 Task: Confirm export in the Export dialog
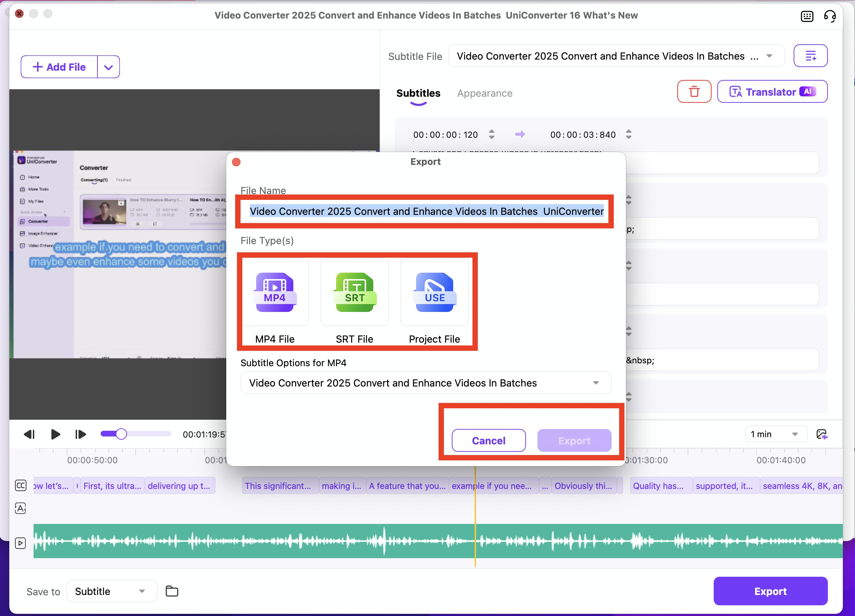coord(574,440)
